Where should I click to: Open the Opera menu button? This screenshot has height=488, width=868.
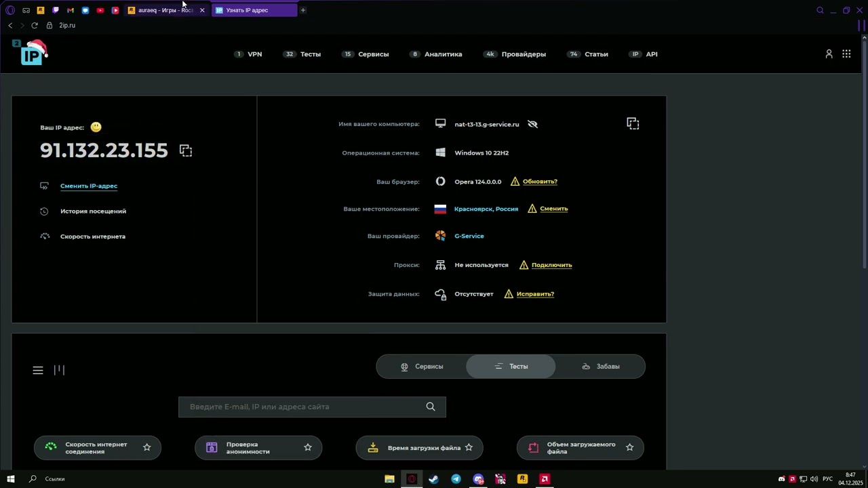[10, 10]
